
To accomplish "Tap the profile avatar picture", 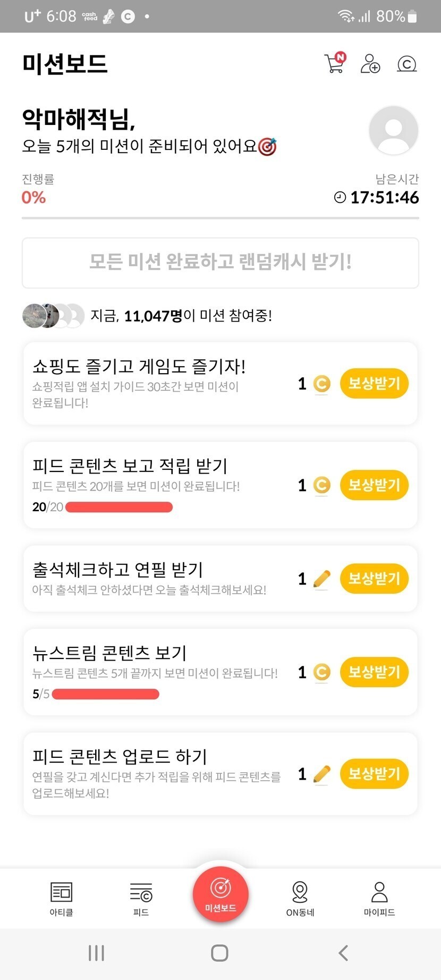I will coord(393,130).
